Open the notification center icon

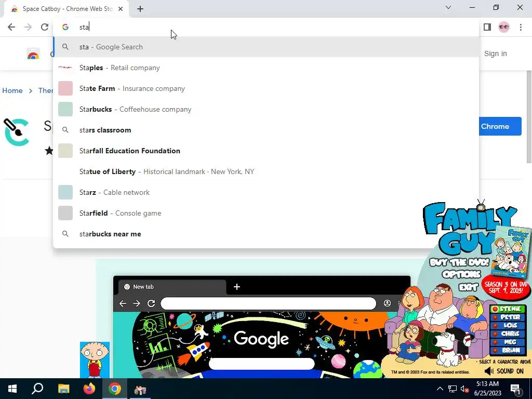pos(516,389)
